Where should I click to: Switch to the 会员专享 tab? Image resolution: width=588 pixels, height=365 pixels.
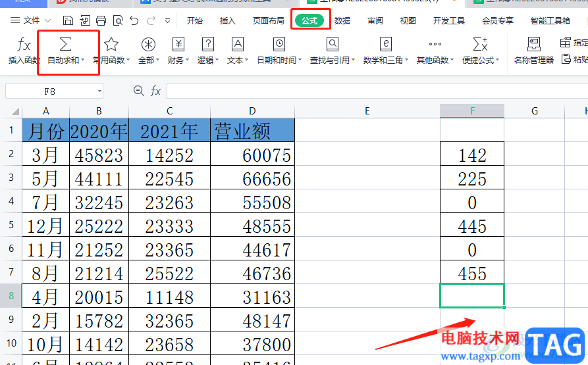point(498,20)
